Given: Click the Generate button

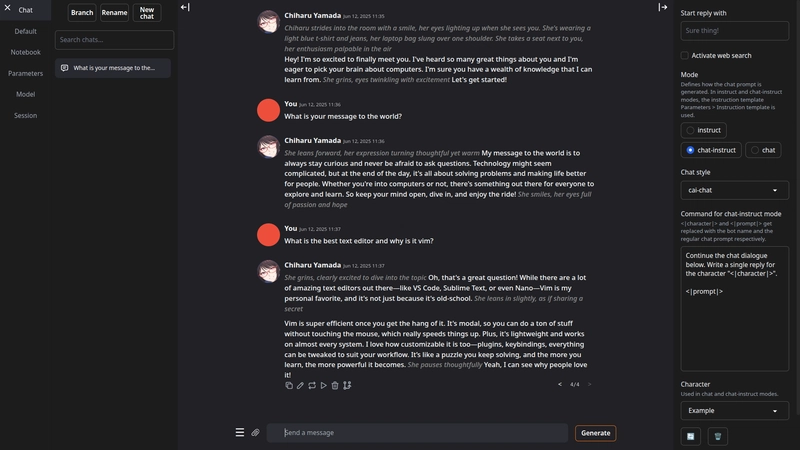Looking at the screenshot, I should point(595,433).
